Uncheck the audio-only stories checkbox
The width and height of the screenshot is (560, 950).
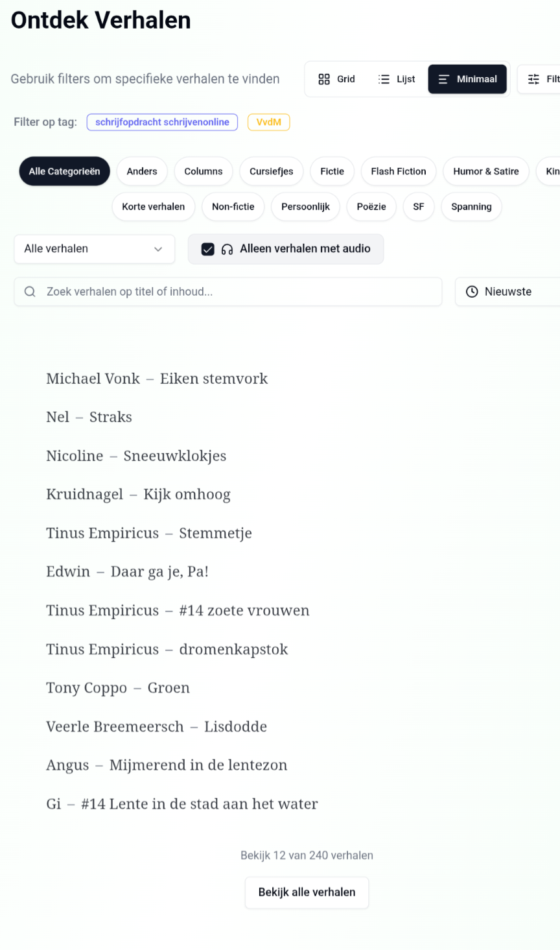207,249
